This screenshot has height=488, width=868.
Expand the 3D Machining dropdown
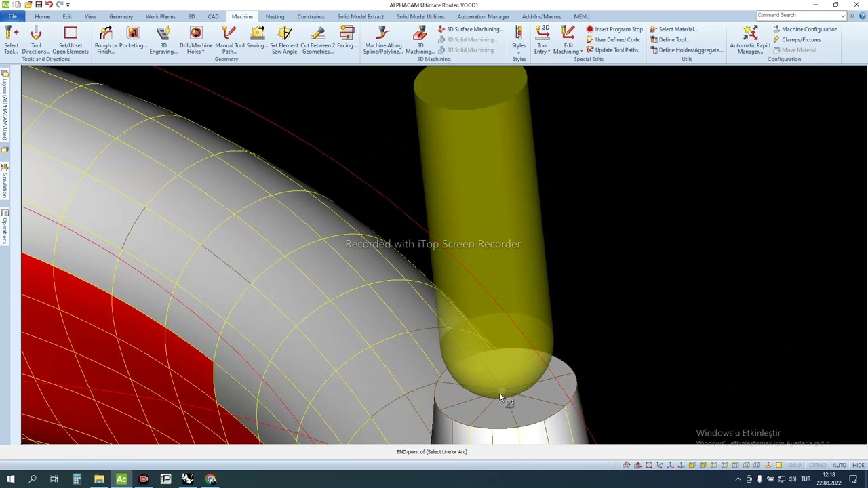click(420, 41)
